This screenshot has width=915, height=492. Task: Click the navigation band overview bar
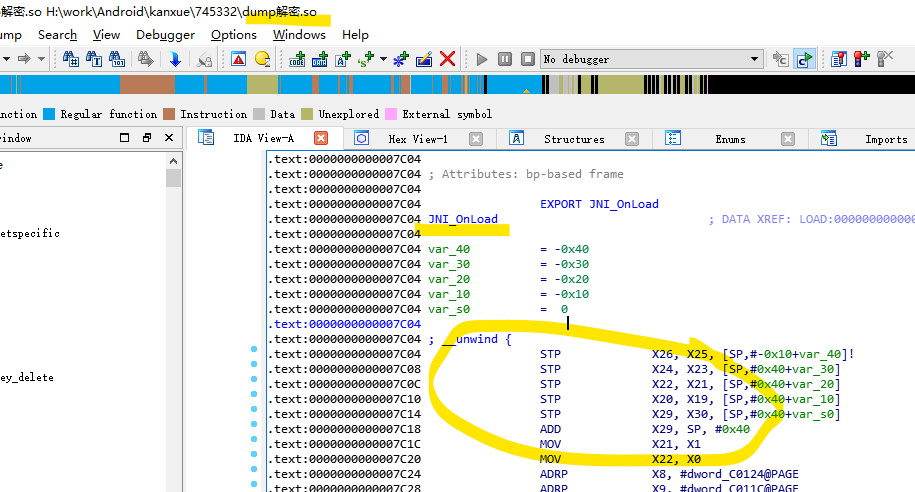[458, 85]
